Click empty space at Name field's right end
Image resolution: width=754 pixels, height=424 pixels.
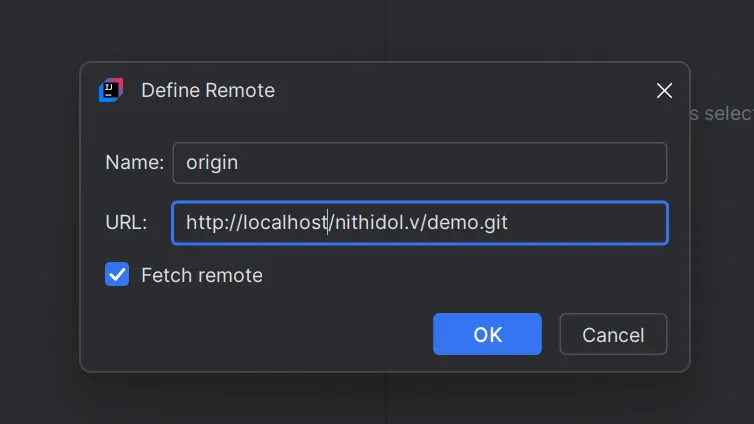(x=600, y=163)
